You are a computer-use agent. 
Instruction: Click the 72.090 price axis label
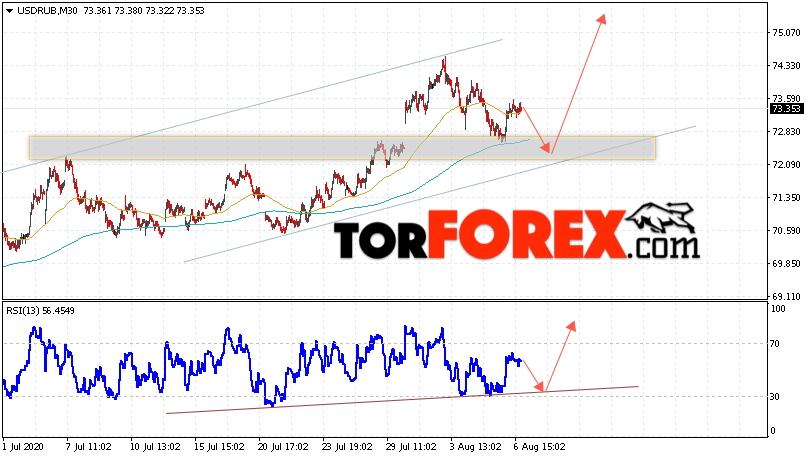click(786, 164)
